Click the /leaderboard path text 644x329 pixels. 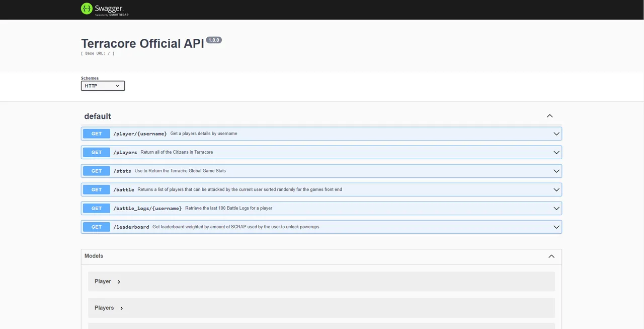pos(131,227)
